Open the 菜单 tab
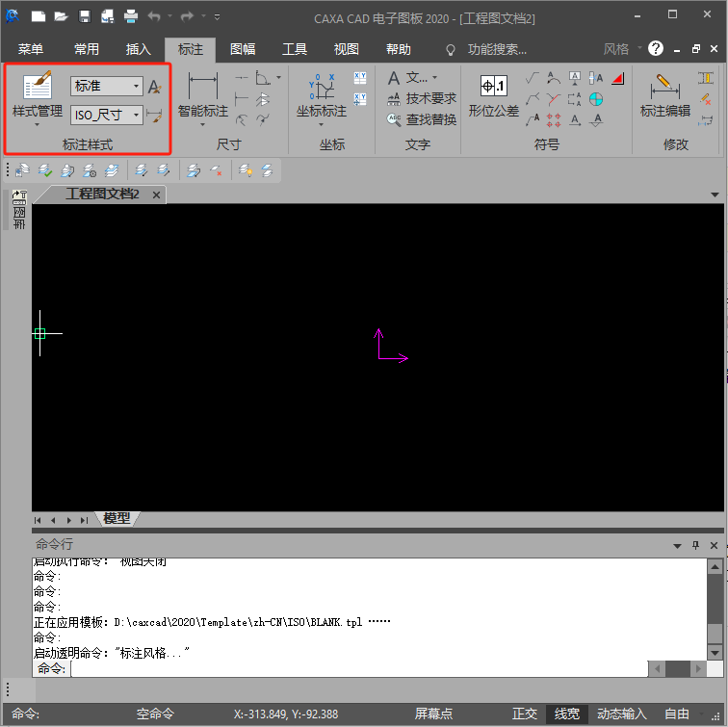The width and height of the screenshot is (728, 727). click(31, 49)
